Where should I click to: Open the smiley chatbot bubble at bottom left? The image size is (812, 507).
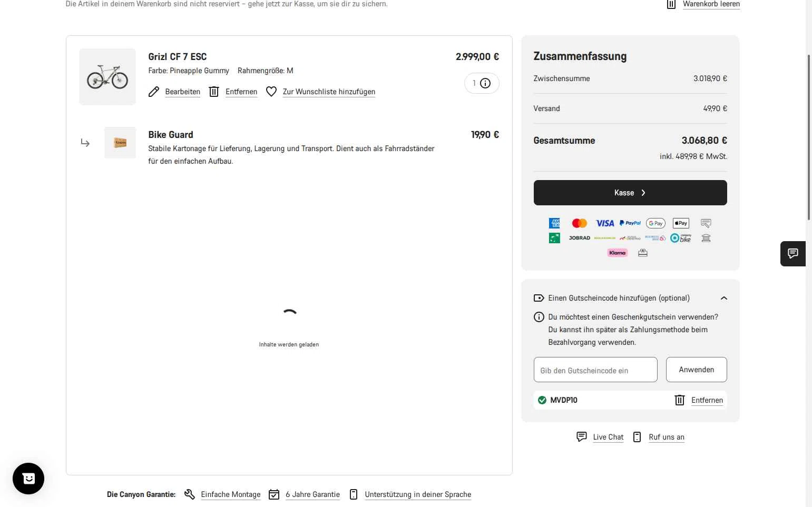28,479
